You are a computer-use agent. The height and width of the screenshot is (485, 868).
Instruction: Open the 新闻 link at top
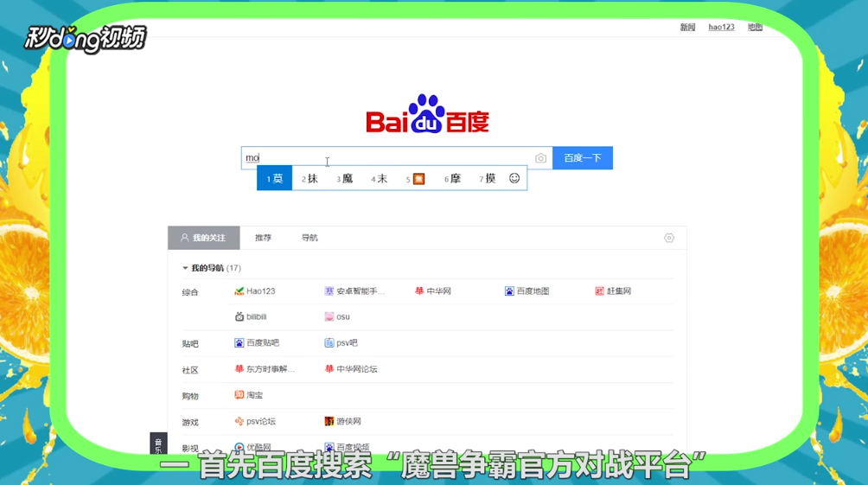[x=687, y=27]
